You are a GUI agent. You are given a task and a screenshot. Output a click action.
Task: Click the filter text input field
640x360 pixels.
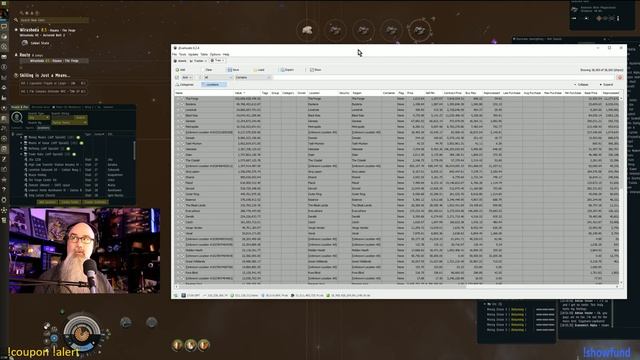click(444, 77)
